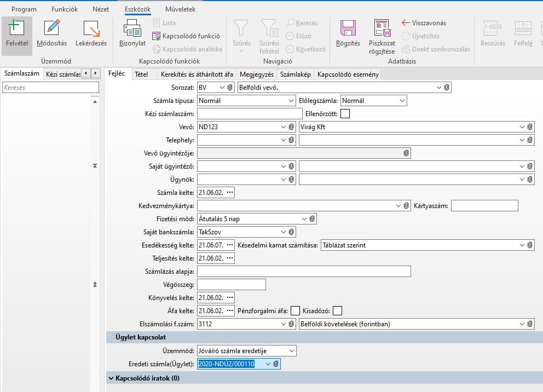Switch to the Tétel tab
Screen dimensions: 543x392
[x=141, y=74]
